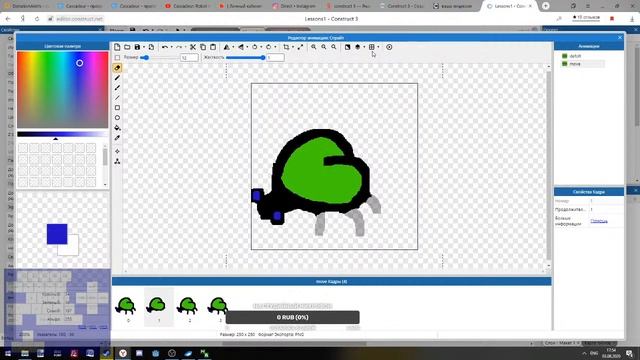The image size is (640, 360).
Task: Create a new blank image in the toolbar
Action: [x=117, y=47]
